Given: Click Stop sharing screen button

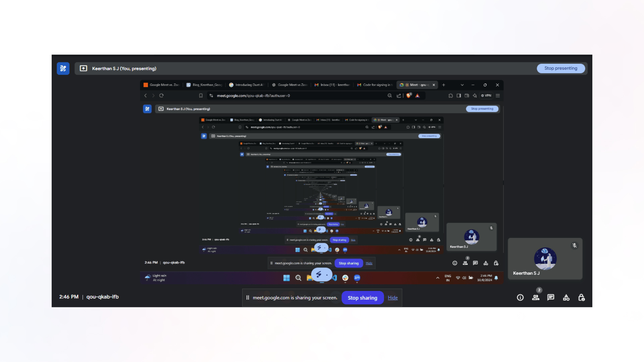Looking at the screenshot, I should [x=362, y=297].
